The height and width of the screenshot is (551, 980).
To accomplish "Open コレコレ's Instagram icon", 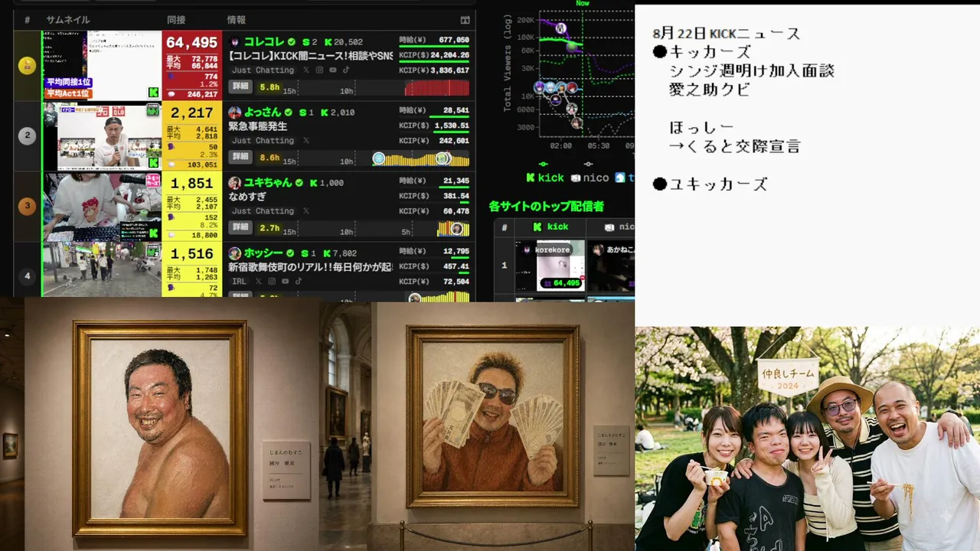I will [319, 70].
